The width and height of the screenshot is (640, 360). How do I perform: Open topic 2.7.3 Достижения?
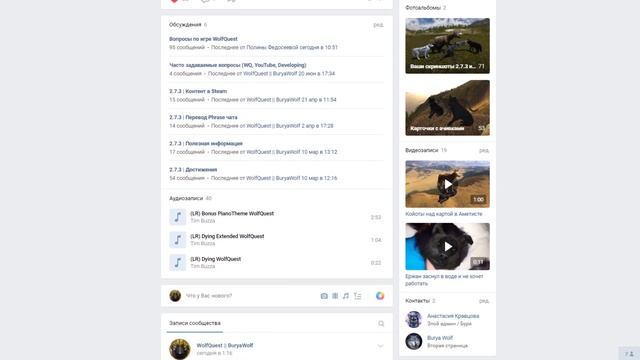(x=193, y=170)
